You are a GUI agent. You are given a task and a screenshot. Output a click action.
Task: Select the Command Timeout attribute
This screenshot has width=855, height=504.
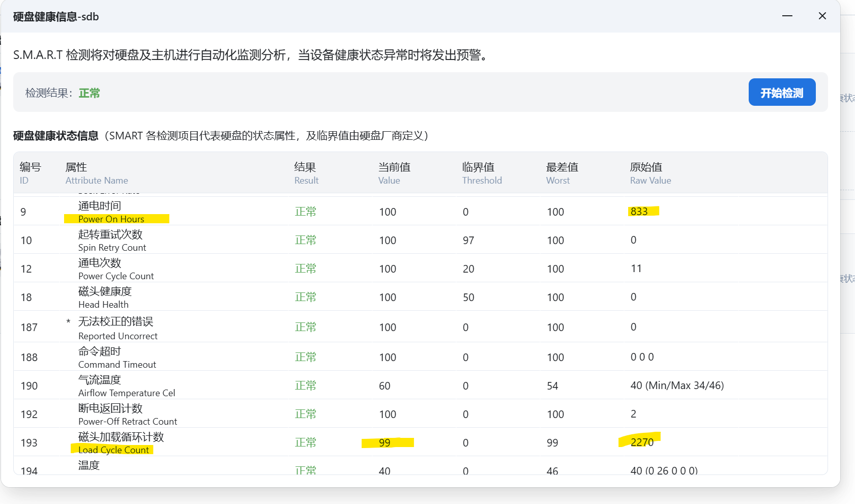click(x=117, y=365)
